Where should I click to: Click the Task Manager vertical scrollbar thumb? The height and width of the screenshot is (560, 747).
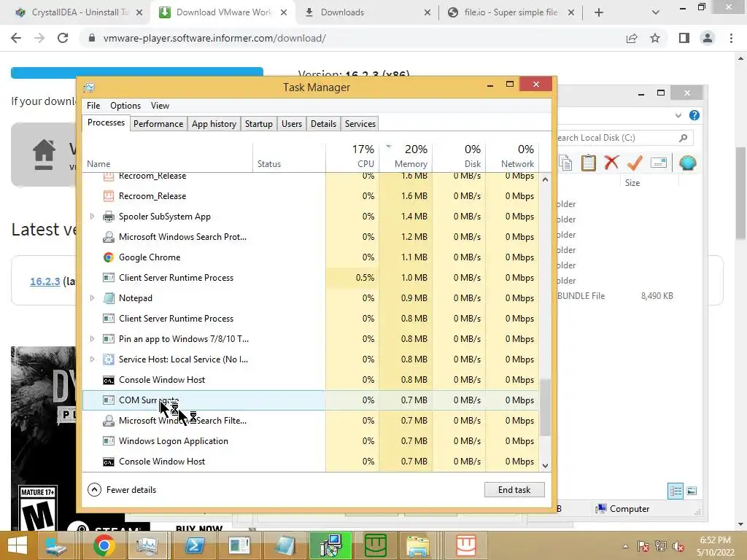(x=545, y=407)
